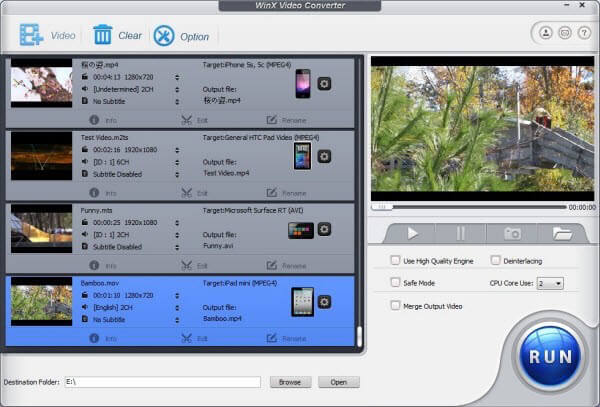
Task: Open output settings gear for Bamboo.mov
Action: click(x=324, y=302)
